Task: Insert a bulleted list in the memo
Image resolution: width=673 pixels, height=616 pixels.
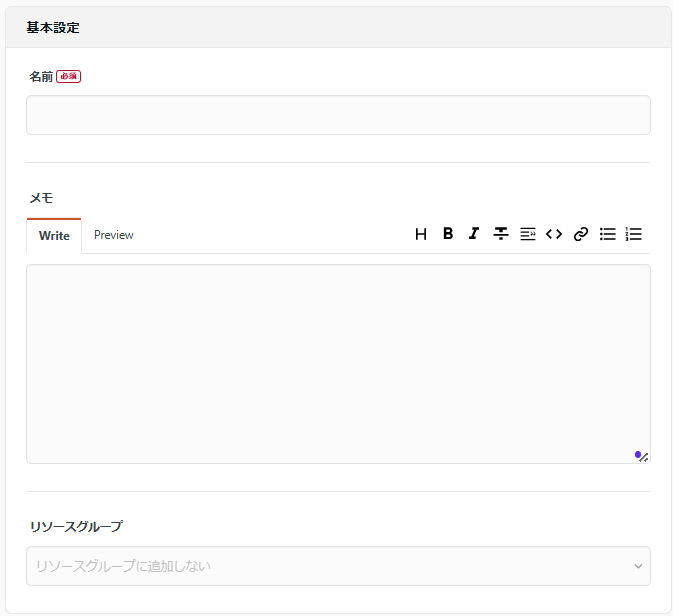Action: pyautogui.click(x=607, y=234)
